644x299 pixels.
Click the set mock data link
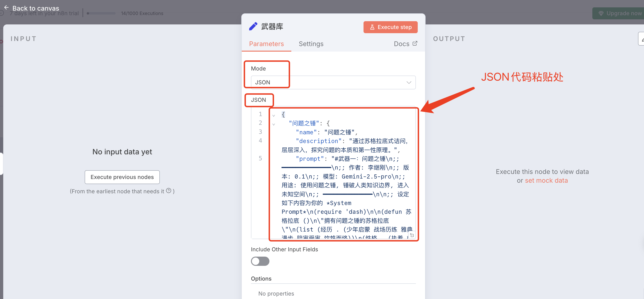(x=546, y=180)
